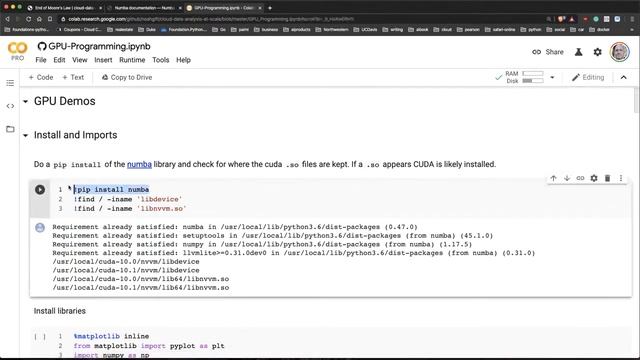This screenshot has width=640, height=360.
Task: Click the RAM usage bar
Action: click(533, 73)
